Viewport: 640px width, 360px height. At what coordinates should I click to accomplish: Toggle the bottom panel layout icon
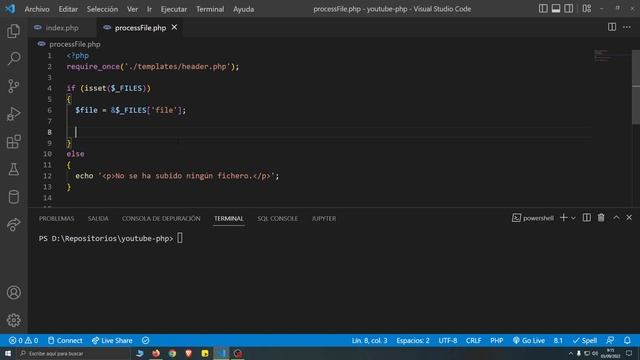556,9
